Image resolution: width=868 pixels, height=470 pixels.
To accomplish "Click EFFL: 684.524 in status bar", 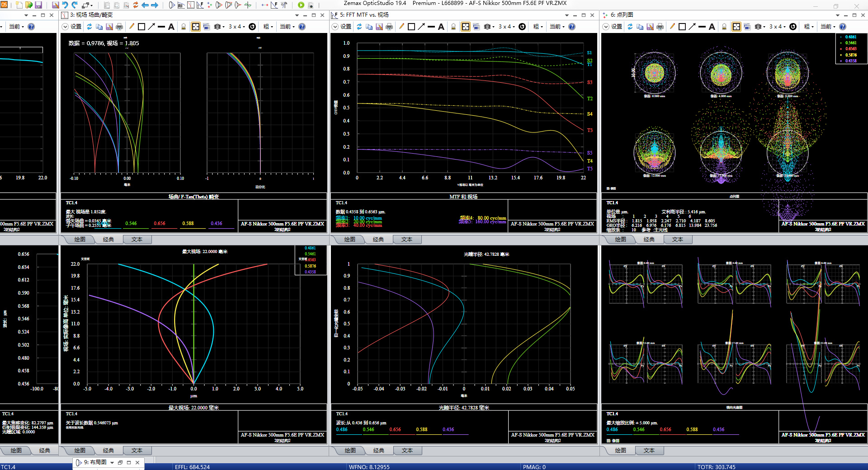I will point(192,467).
